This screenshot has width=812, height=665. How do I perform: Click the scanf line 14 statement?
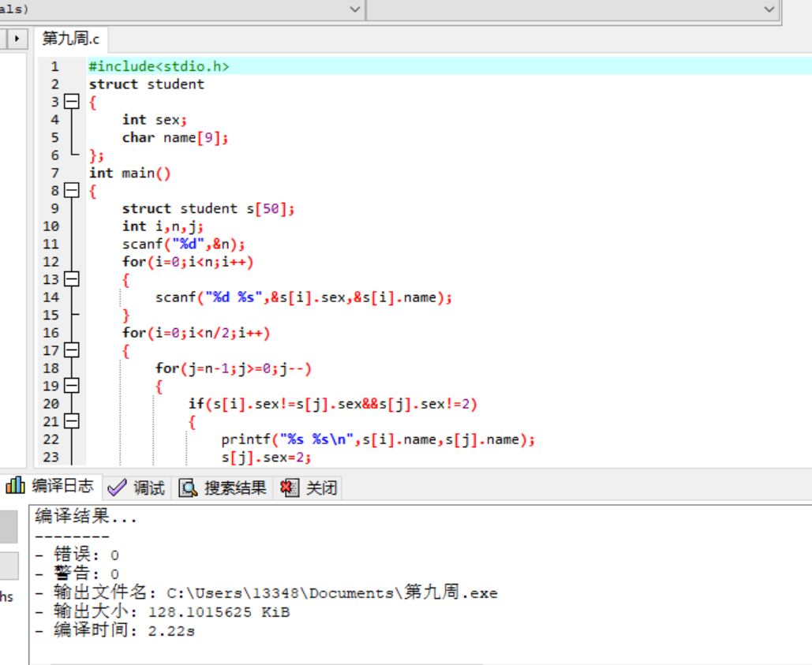click(304, 297)
